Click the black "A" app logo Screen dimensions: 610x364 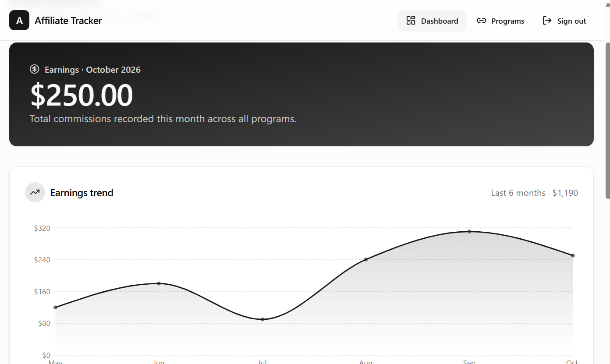pyautogui.click(x=19, y=20)
